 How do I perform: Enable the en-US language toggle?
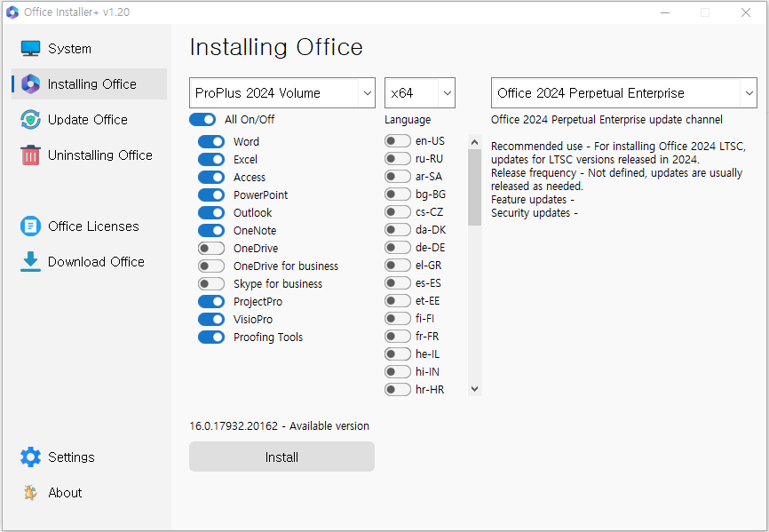point(398,140)
